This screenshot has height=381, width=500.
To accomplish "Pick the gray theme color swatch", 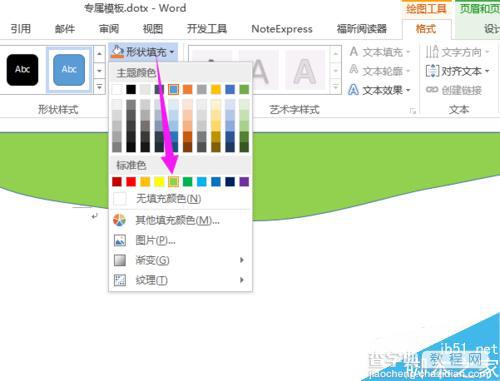I will pyautogui.click(x=201, y=89).
